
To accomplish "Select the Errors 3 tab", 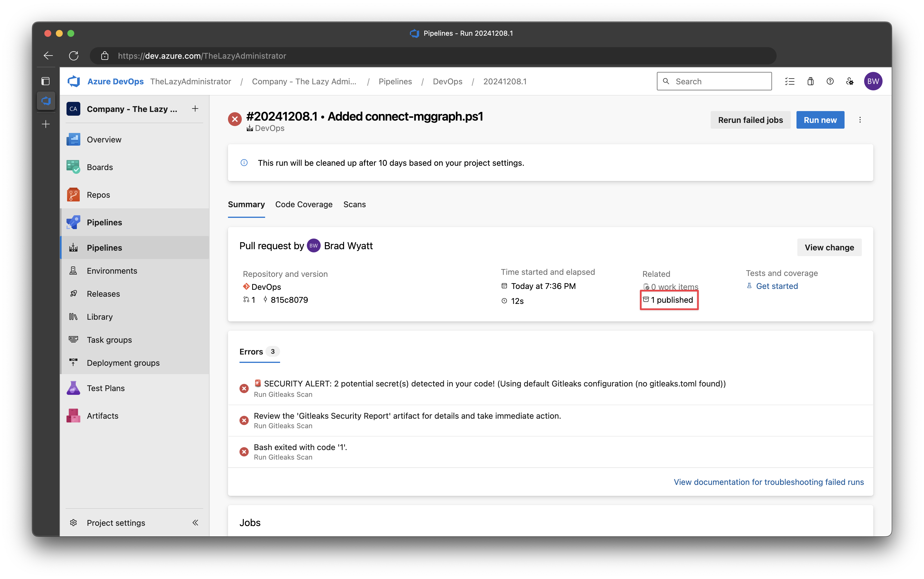I will coord(260,352).
